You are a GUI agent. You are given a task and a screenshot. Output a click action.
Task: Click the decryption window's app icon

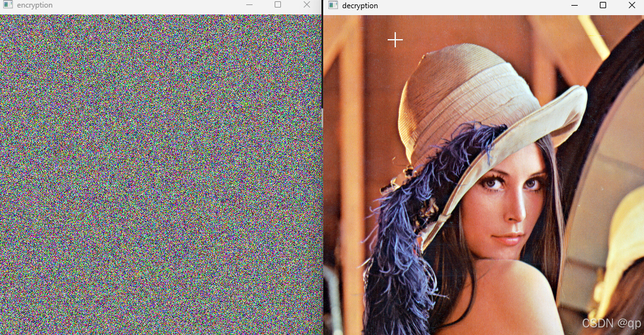(x=333, y=5)
